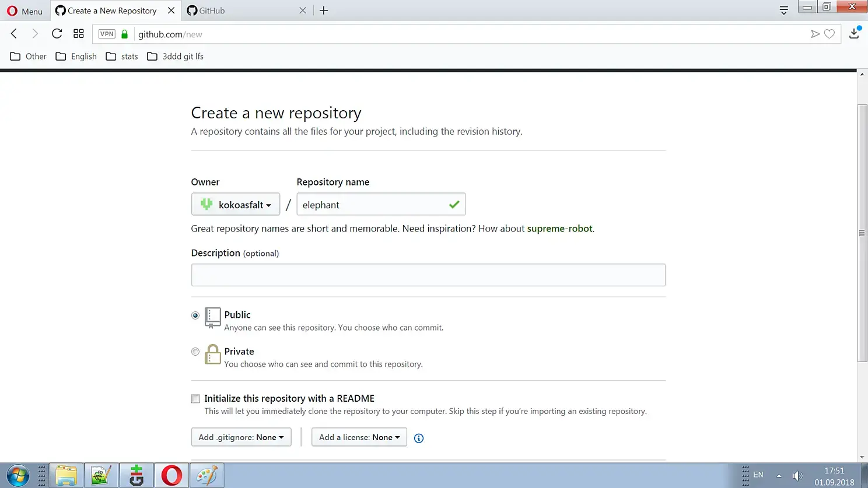Use the supreme-robot name suggestion
The height and width of the screenshot is (488, 868).
point(559,229)
